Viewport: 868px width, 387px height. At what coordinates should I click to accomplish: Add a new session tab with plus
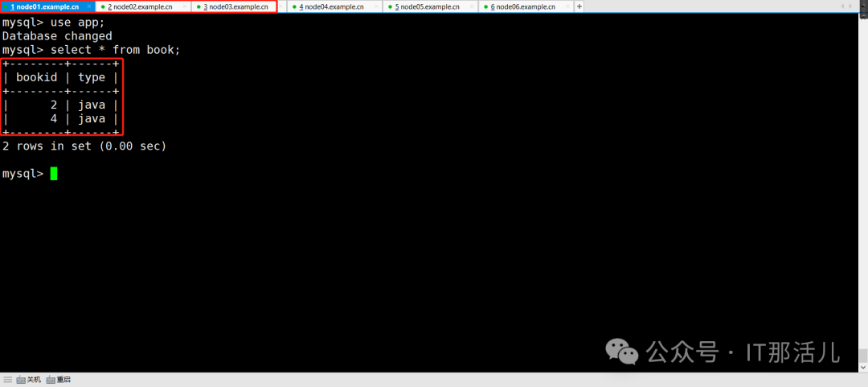(579, 6)
